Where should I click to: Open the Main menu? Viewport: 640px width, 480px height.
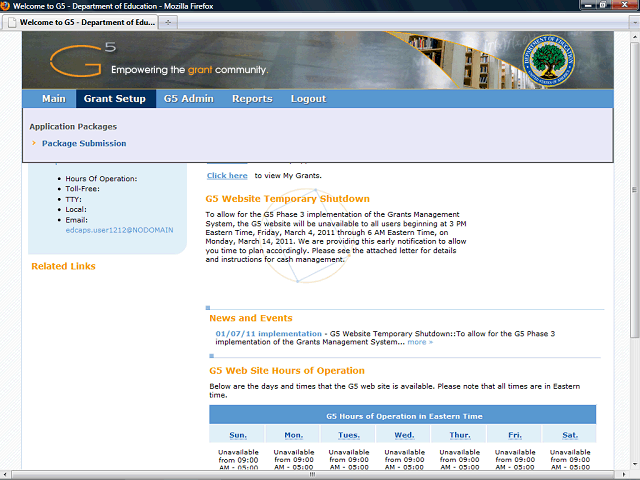click(53, 99)
